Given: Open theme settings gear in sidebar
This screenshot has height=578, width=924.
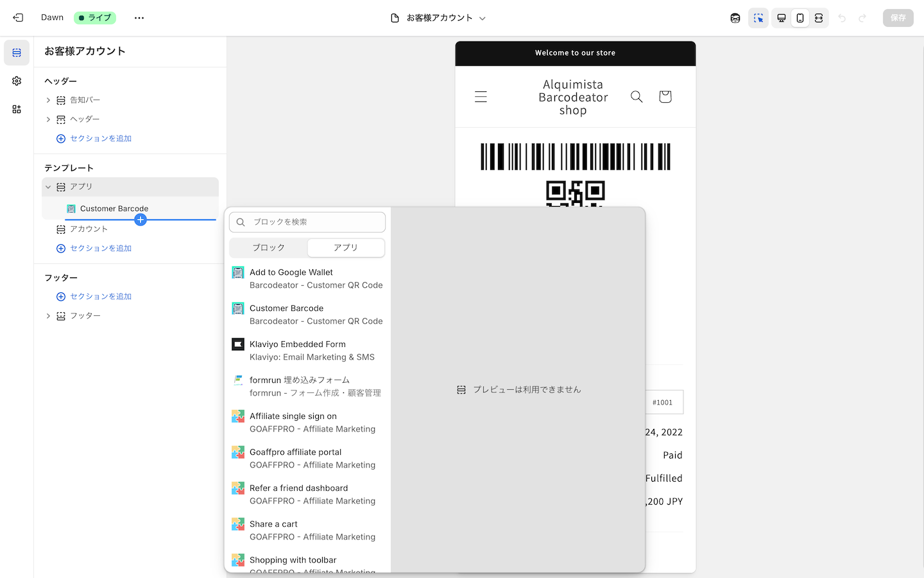Looking at the screenshot, I should point(17,81).
